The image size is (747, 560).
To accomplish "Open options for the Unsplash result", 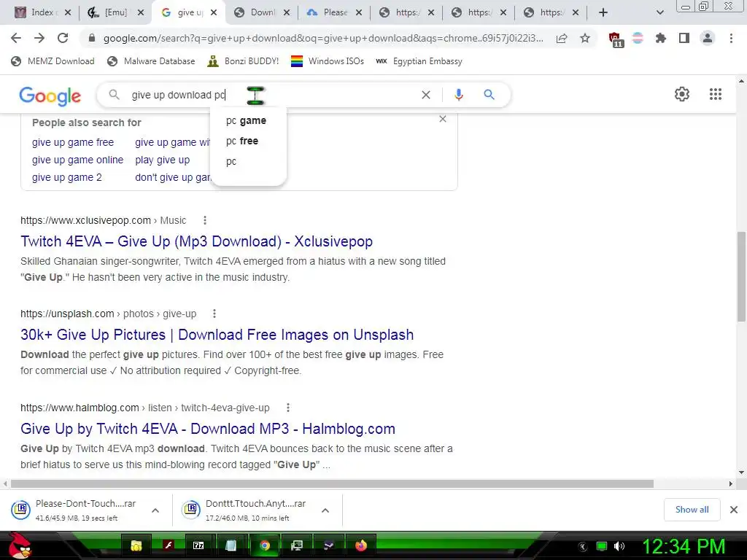I will pyautogui.click(x=214, y=314).
